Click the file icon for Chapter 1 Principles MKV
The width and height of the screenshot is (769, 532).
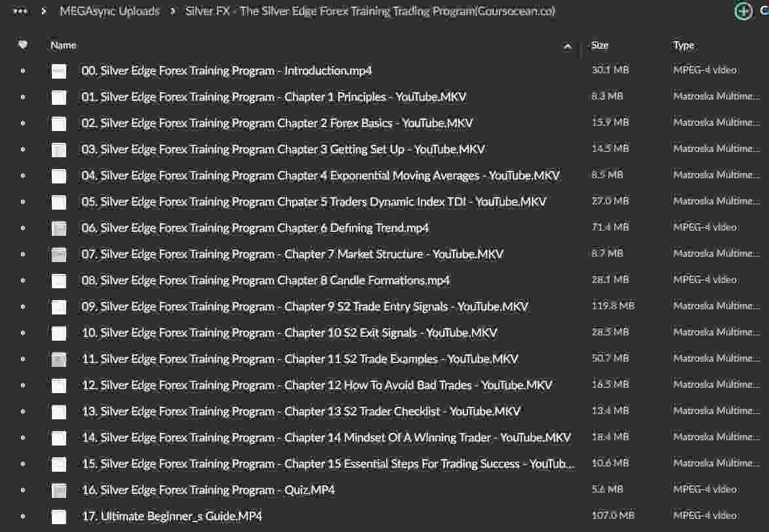[x=58, y=96]
